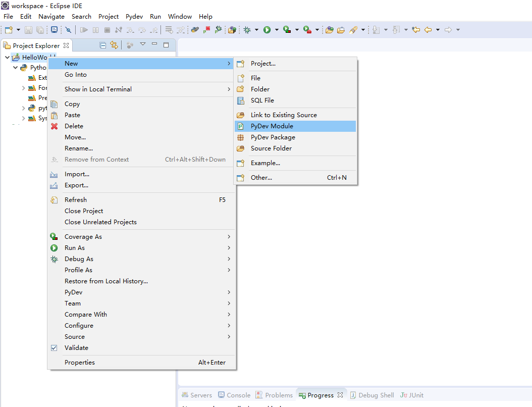Open Project Explorer View Menu triangle
The height and width of the screenshot is (407, 532).
tap(143, 44)
